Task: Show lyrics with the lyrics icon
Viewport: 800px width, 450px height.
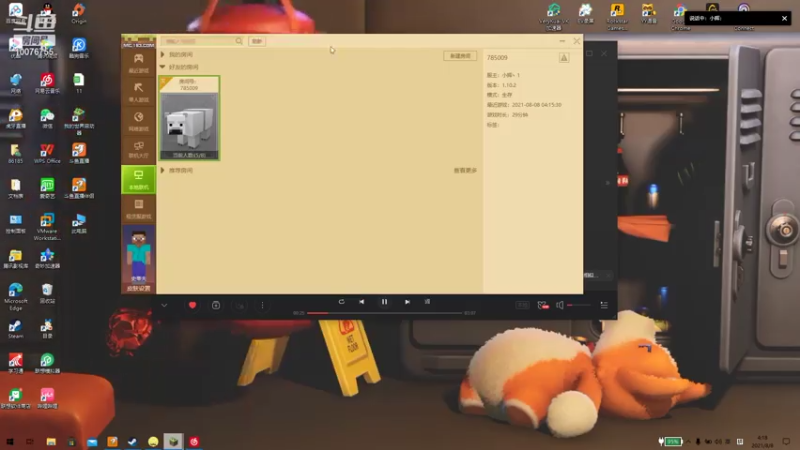Action: [428, 302]
